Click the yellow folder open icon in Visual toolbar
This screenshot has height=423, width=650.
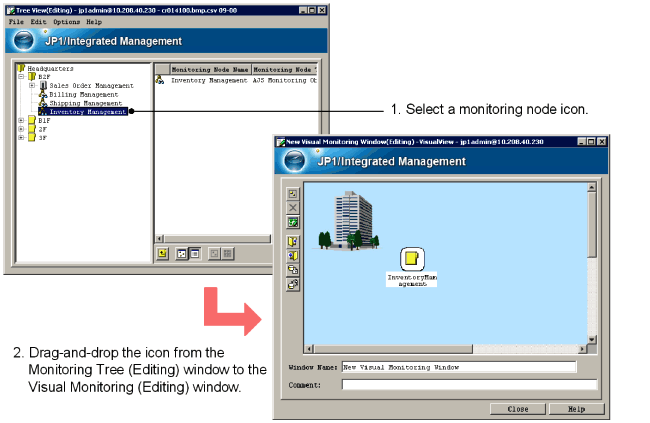point(293,241)
